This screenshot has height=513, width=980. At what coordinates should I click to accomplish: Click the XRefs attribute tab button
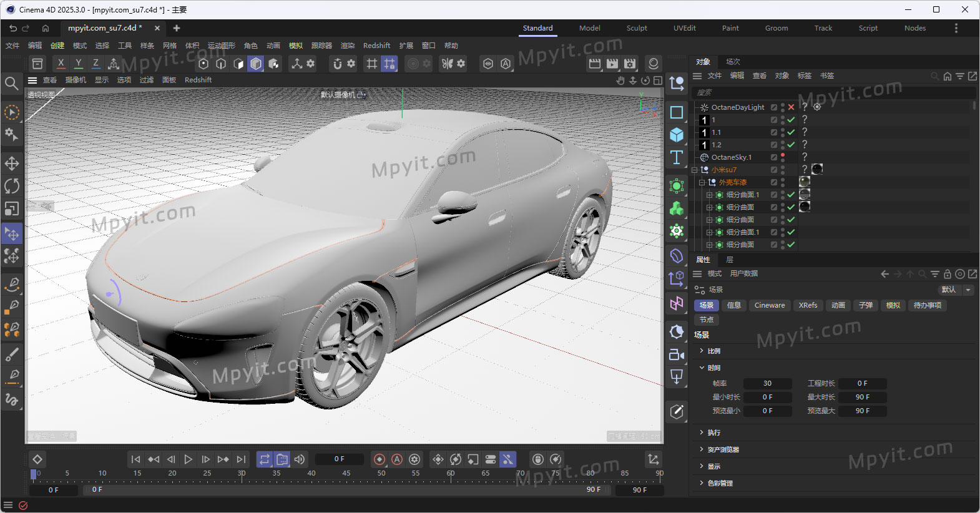tap(808, 305)
